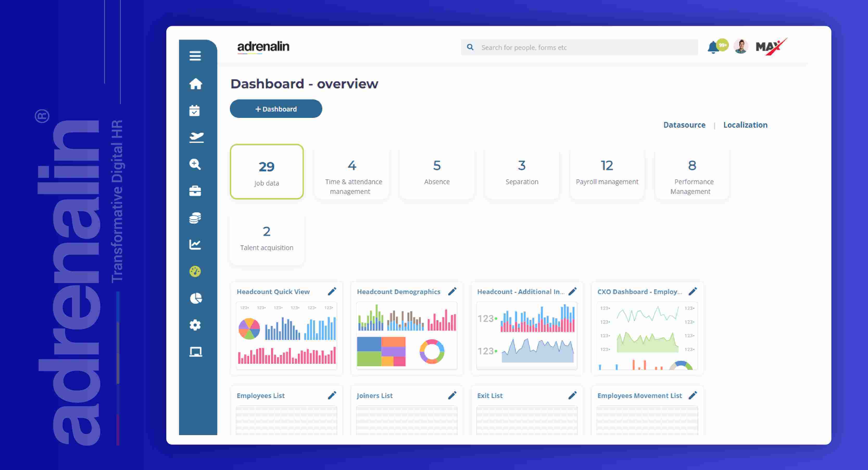Click the search for people input field

point(579,48)
